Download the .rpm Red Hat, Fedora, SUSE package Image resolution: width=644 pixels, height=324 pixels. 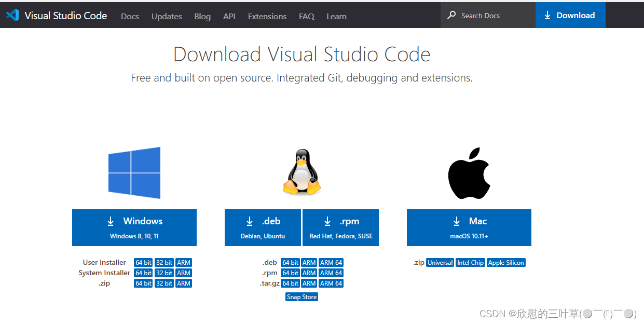pos(341,227)
